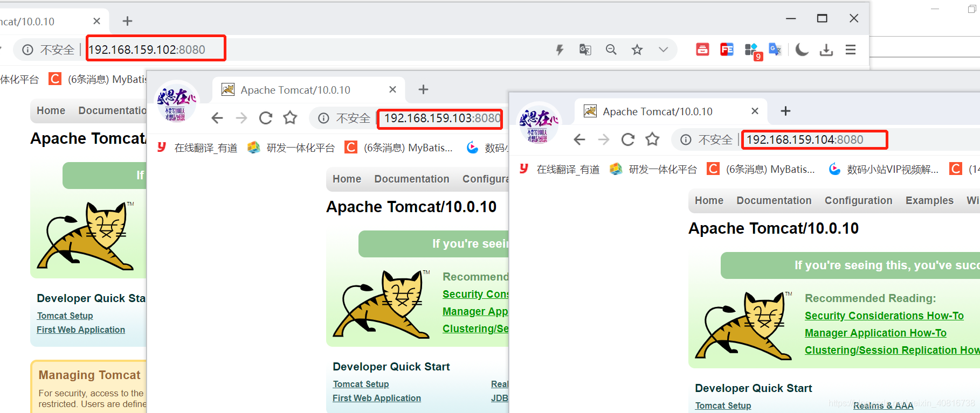Open Tomcat Setup link in second window

361,384
